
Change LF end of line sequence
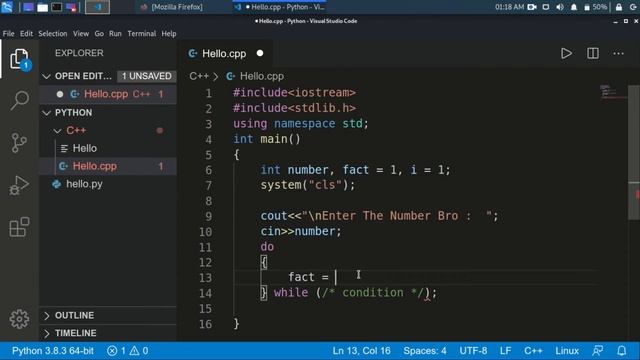click(505, 351)
